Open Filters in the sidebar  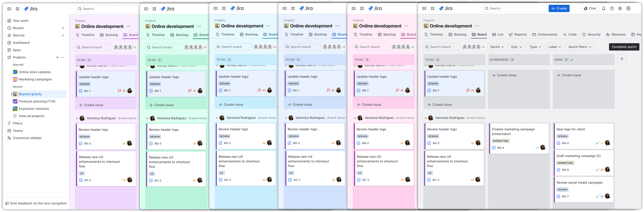point(17,123)
